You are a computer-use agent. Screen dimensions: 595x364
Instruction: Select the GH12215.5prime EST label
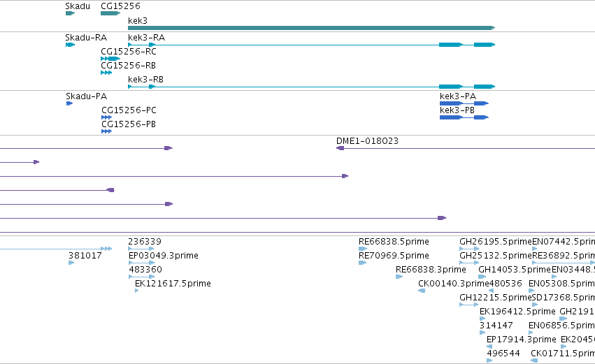coord(496,298)
